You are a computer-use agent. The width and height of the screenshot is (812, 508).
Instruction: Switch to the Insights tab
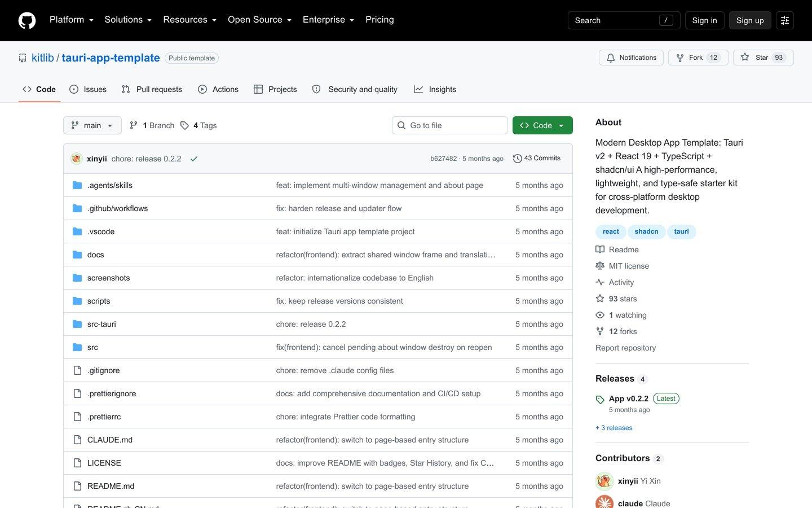point(435,89)
